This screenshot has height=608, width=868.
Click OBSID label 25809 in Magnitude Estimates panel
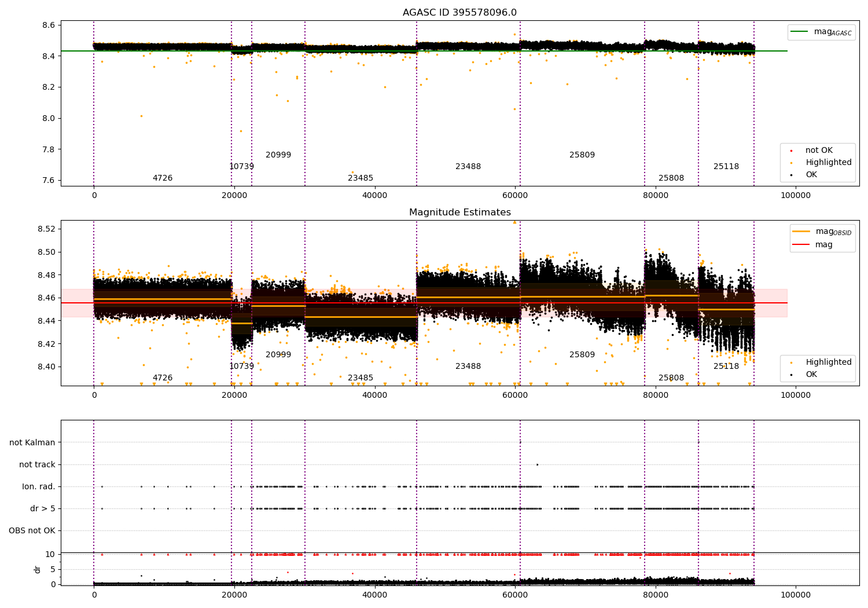[x=582, y=355]
